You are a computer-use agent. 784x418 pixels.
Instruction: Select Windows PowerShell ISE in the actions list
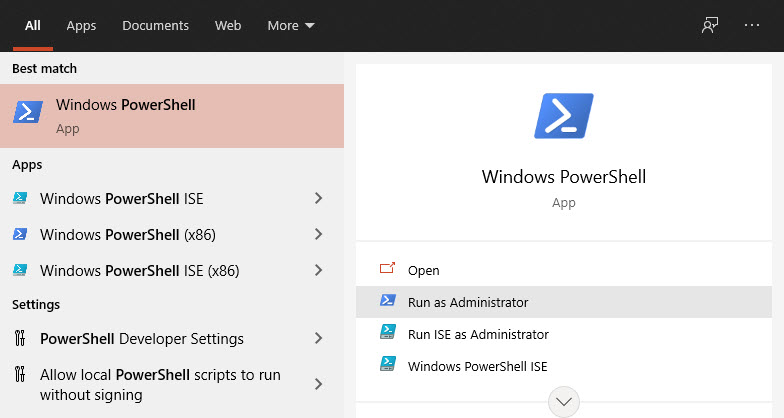477,366
